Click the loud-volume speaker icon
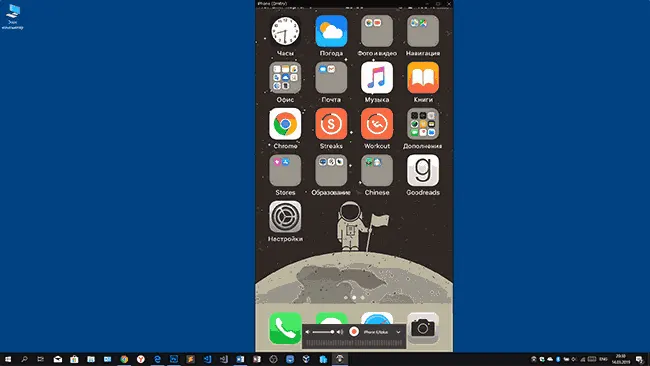The width and height of the screenshot is (650, 366). click(x=340, y=332)
